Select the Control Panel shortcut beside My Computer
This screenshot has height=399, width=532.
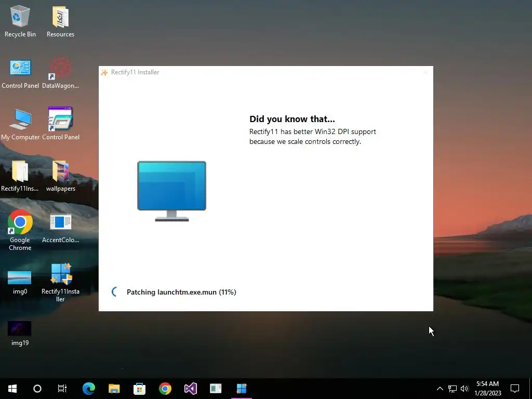pyautogui.click(x=60, y=124)
